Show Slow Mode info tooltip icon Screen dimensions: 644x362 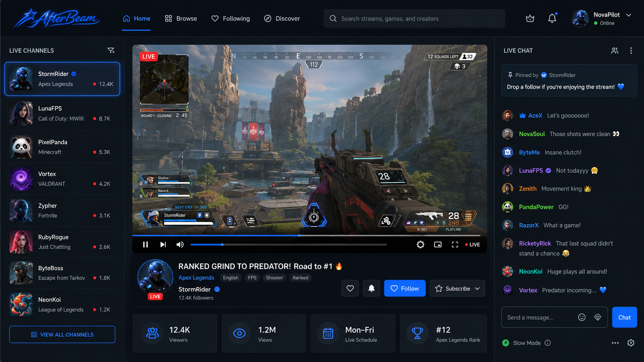[x=547, y=343]
